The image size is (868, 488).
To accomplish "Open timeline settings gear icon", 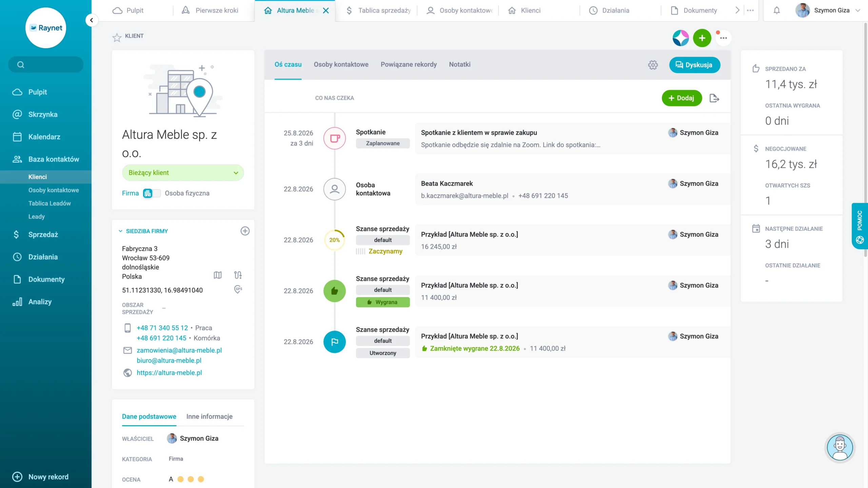I will coord(653,65).
